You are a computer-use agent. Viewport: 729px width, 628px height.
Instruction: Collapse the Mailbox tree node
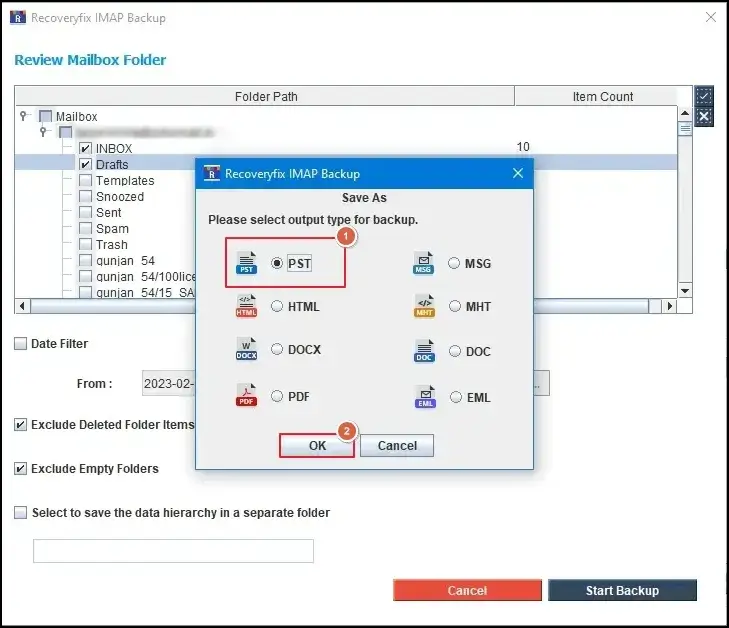24,115
